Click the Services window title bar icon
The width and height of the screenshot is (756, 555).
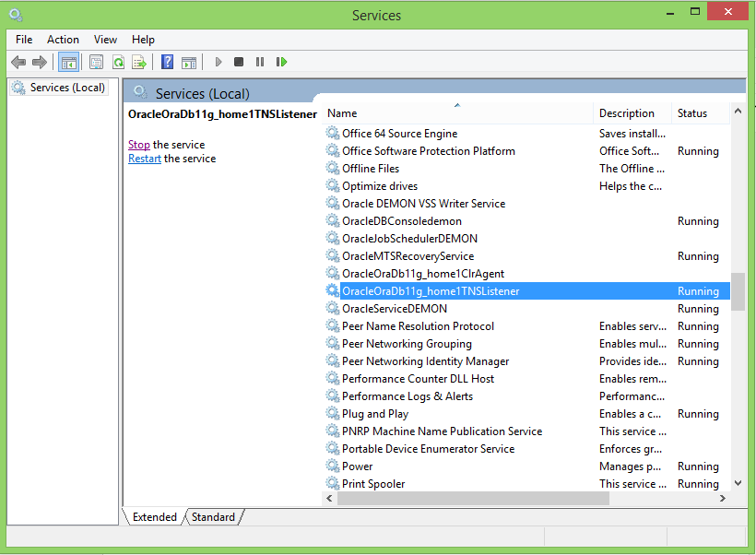(x=16, y=16)
